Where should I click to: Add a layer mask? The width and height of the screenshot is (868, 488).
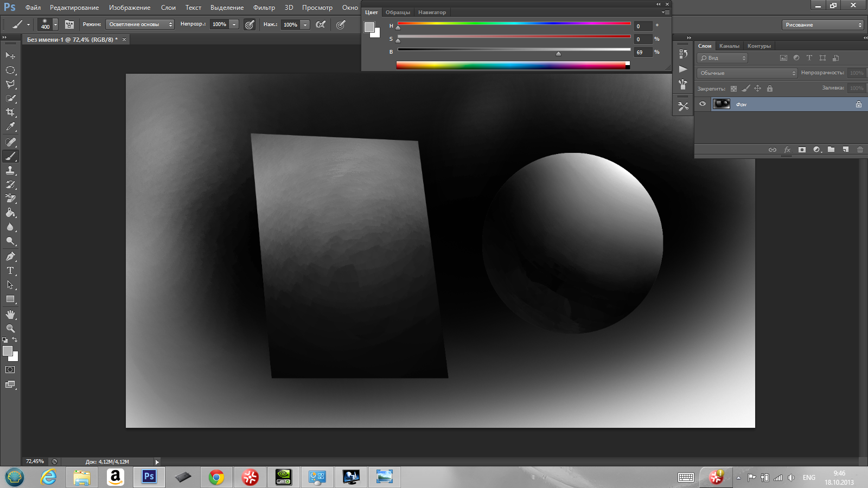click(802, 150)
